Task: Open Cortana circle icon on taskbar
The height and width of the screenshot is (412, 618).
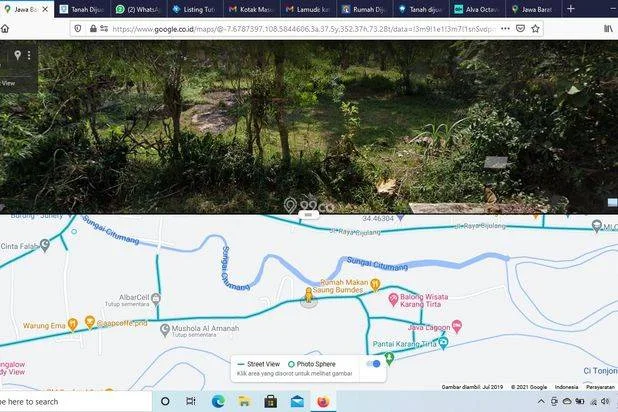Action: pos(165,401)
